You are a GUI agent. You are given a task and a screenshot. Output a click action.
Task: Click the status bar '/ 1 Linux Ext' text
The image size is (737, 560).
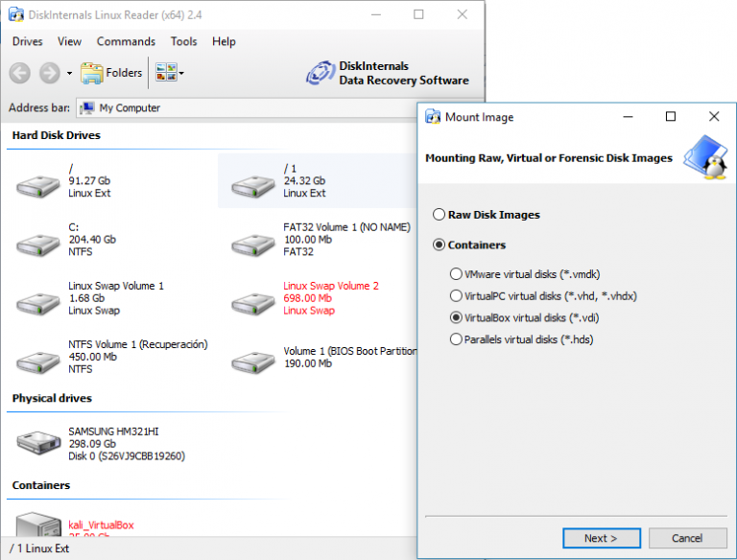coord(39,548)
